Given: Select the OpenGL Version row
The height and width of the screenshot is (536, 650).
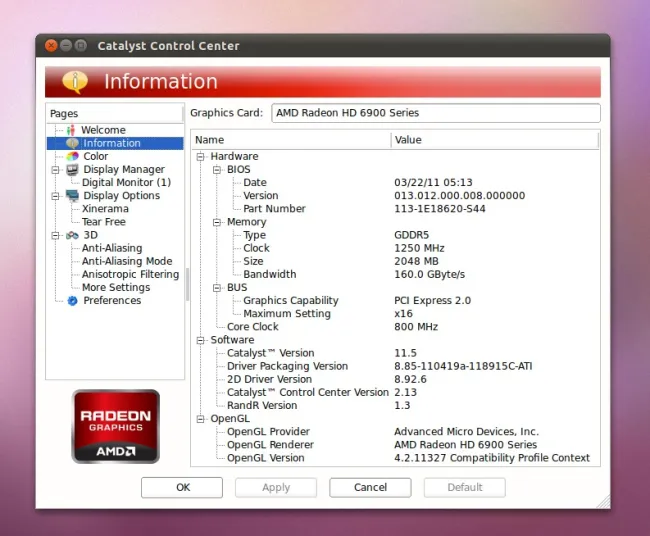Looking at the screenshot, I should click(x=395, y=458).
